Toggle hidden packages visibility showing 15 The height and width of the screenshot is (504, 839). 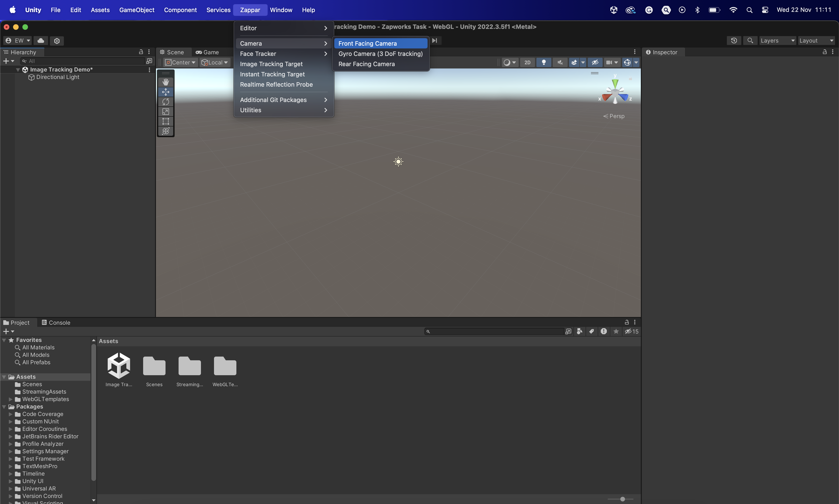(x=632, y=331)
